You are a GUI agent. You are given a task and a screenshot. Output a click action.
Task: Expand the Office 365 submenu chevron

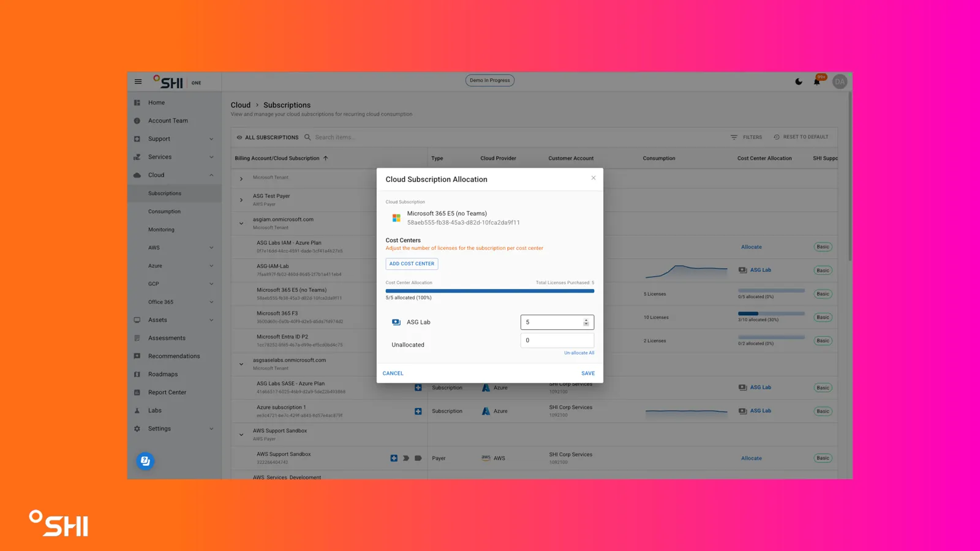point(211,302)
